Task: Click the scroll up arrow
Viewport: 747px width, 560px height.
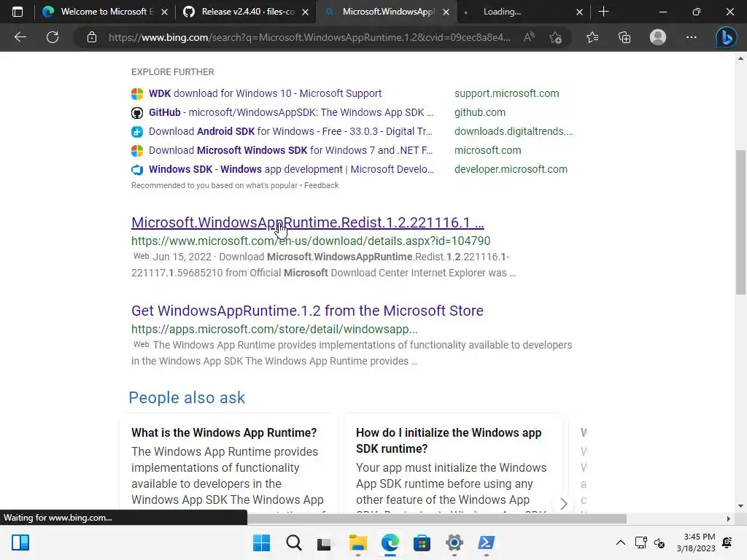Action: coord(740,58)
